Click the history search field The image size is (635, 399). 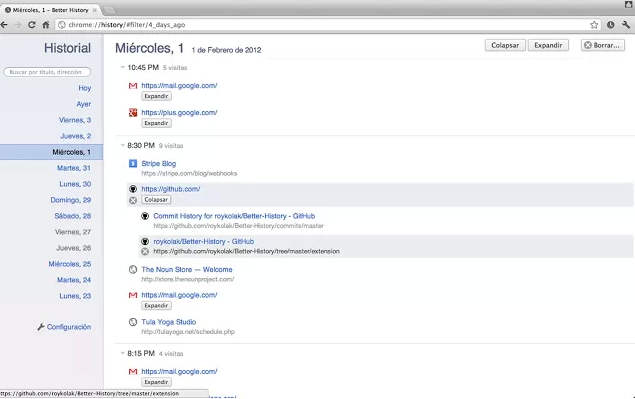(x=47, y=72)
